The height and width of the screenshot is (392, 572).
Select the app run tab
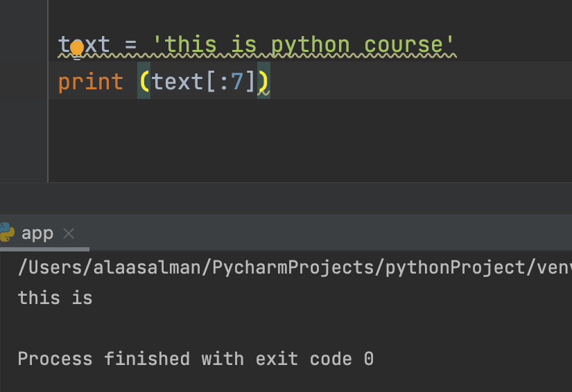point(37,233)
